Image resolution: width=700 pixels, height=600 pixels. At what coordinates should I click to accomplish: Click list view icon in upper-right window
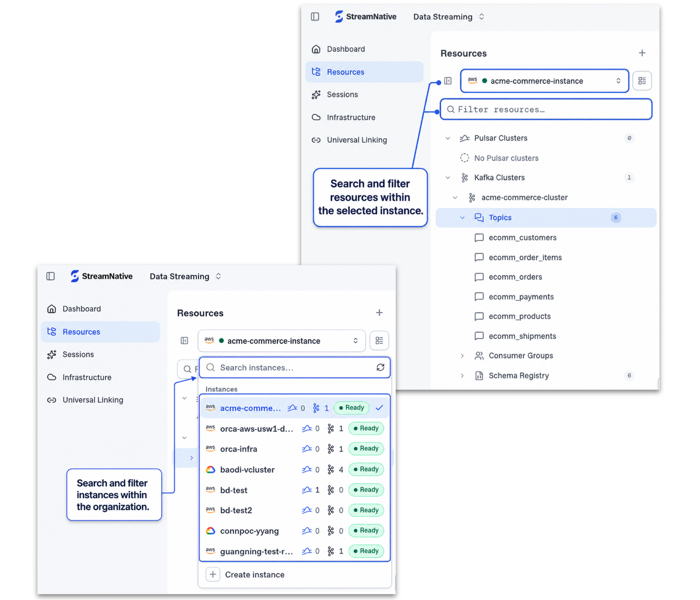coord(642,81)
